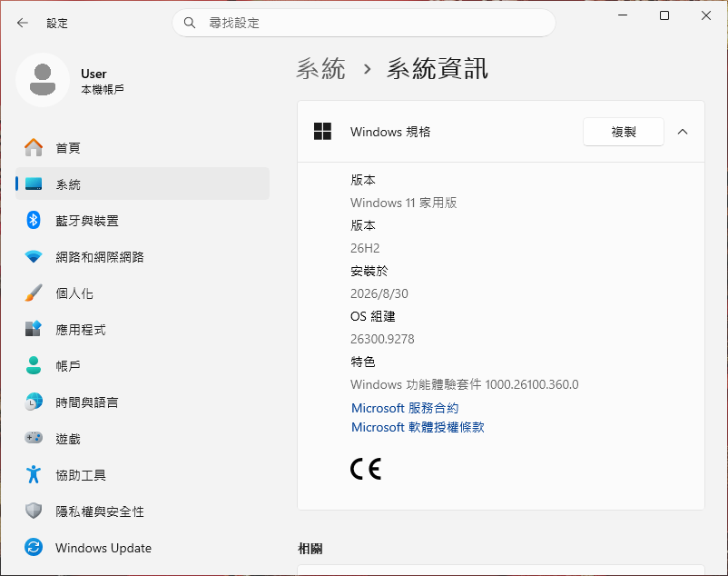Select 藍牙與裝置 sidebar item
The width and height of the screenshot is (728, 576).
tap(143, 220)
